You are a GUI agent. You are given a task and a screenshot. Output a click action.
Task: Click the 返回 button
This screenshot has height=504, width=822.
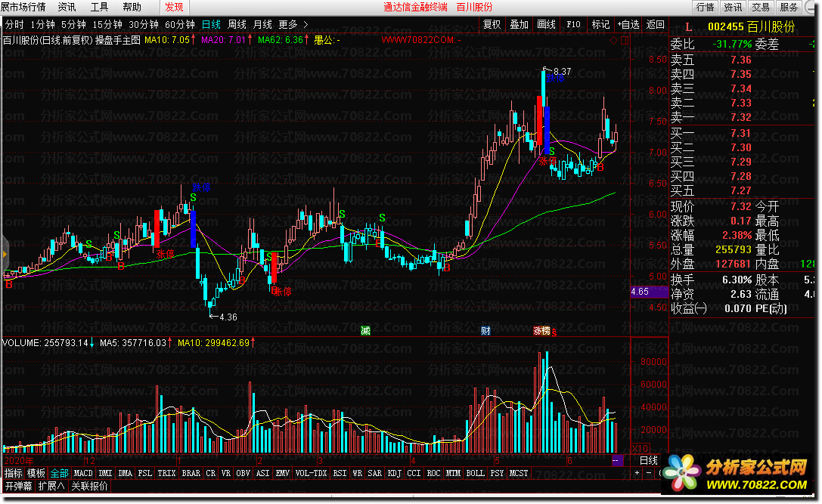pos(656,25)
